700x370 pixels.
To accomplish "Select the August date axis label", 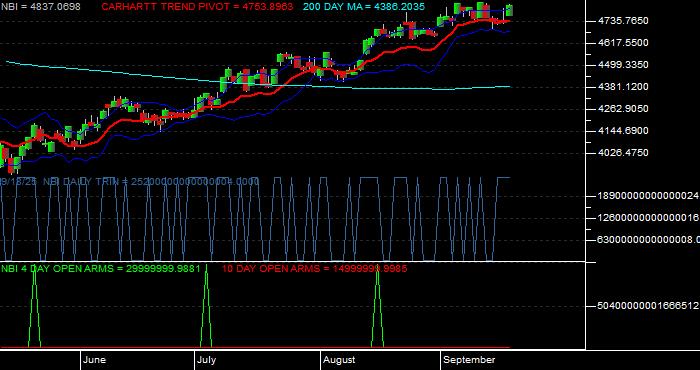I will [339, 360].
